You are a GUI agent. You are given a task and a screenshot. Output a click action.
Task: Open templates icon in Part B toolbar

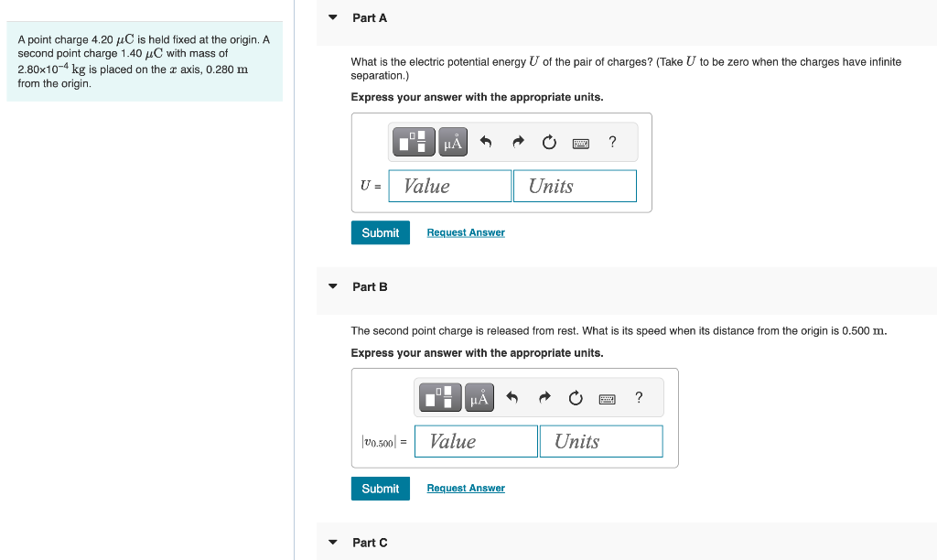[440, 397]
